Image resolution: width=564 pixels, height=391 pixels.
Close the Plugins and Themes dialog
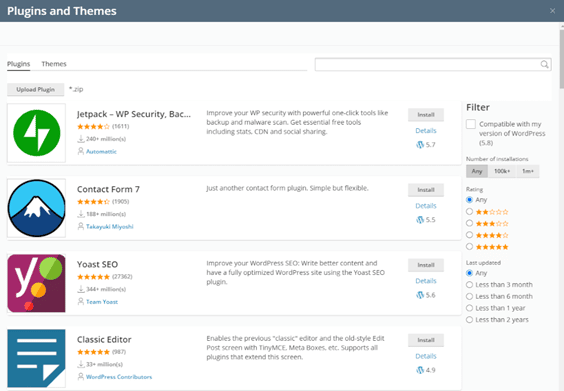tap(552, 11)
